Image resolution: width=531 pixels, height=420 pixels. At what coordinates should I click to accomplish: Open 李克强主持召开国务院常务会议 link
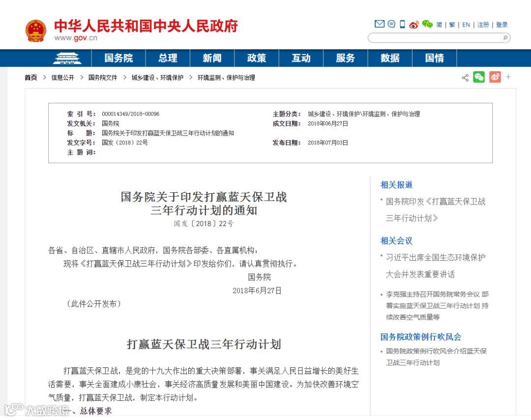coord(437,305)
